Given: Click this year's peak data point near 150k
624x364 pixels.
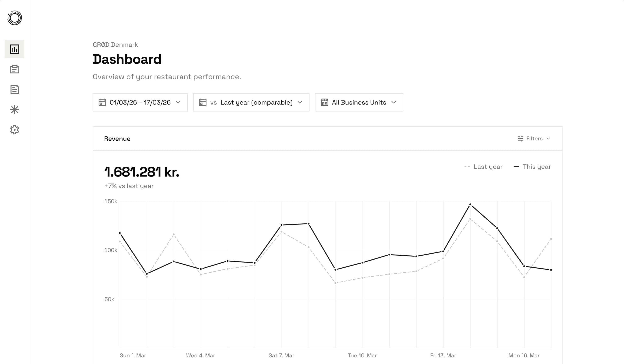Looking at the screenshot, I should 470,204.
